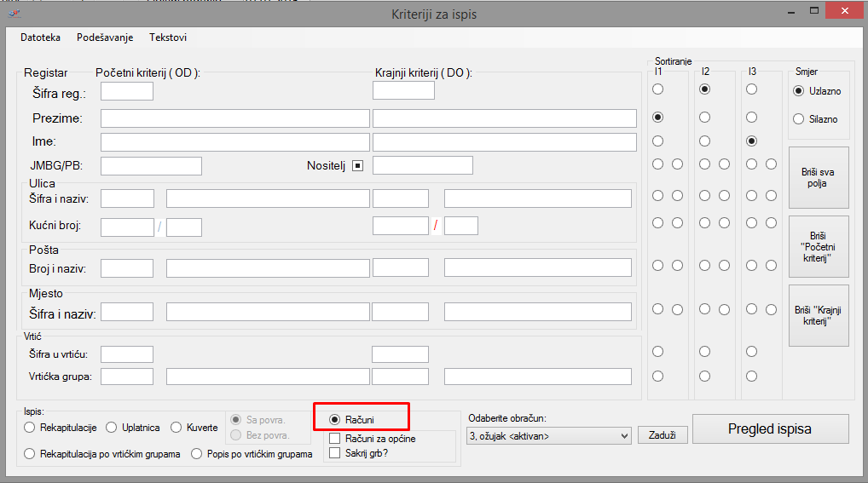Check the Sakrij grb option

[335, 453]
